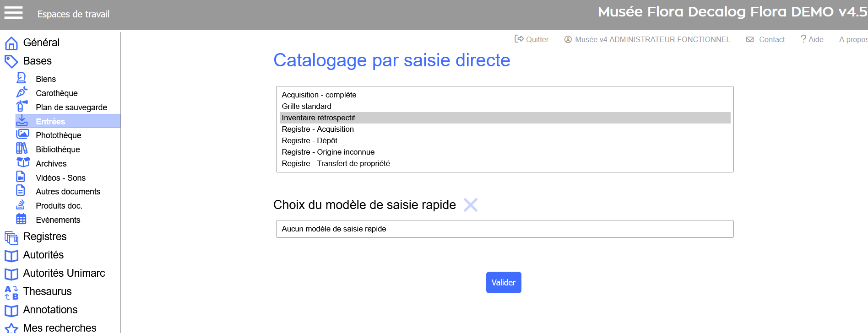Image resolution: width=868 pixels, height=333 pixels.
Task: Open the quick entry model dropdown
Action: 505,229
